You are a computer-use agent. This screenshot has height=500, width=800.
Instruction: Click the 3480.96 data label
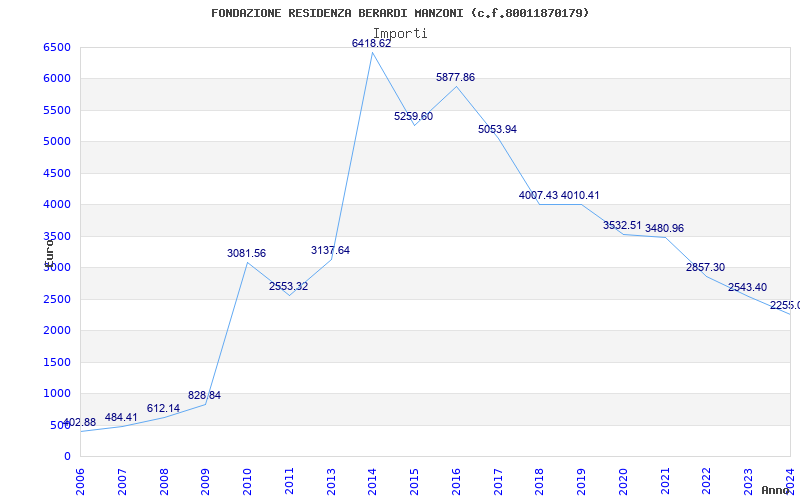[664, 228]
